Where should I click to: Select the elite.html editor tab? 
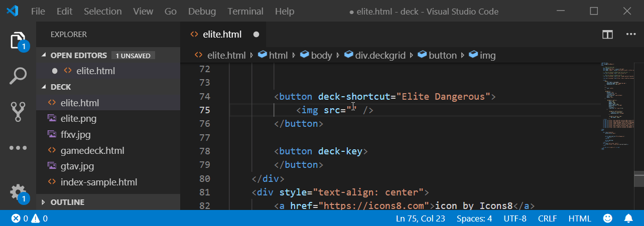pyautogui.click(x=222, y=35)
